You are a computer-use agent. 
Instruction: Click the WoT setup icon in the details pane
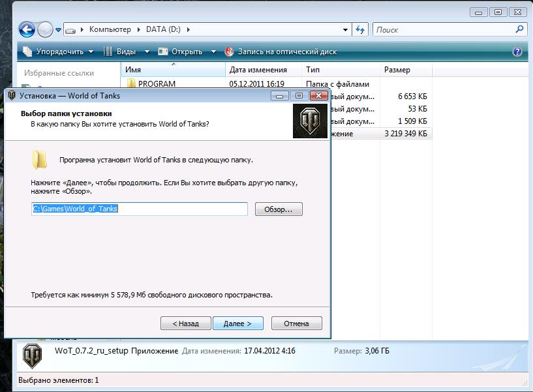tap(32, 356)
